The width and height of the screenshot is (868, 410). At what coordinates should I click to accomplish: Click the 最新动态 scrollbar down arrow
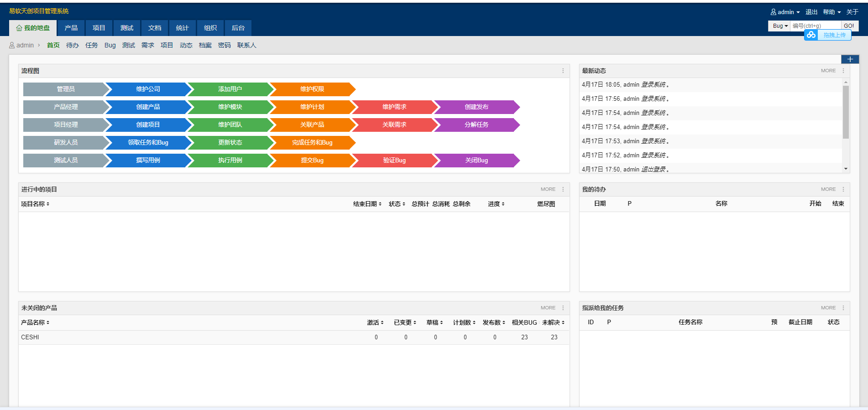tap(846, 169)
